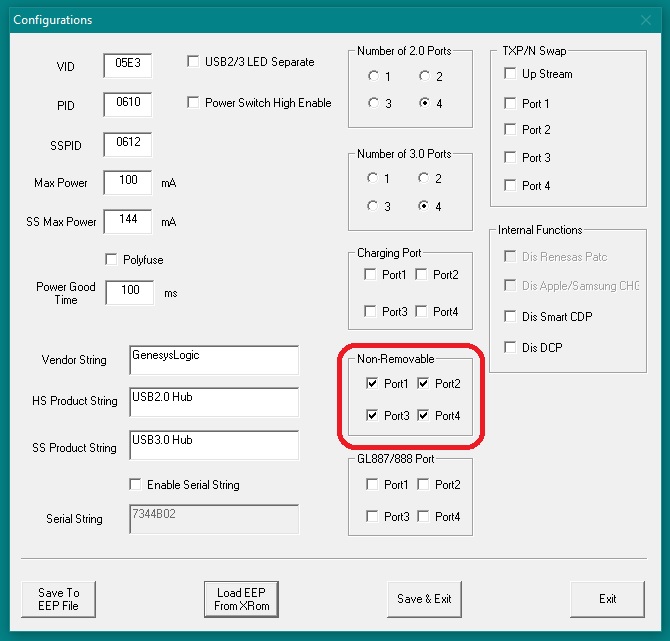Click the SS Max Power field
Screen dimensions: 670x641
pos(127,222)
